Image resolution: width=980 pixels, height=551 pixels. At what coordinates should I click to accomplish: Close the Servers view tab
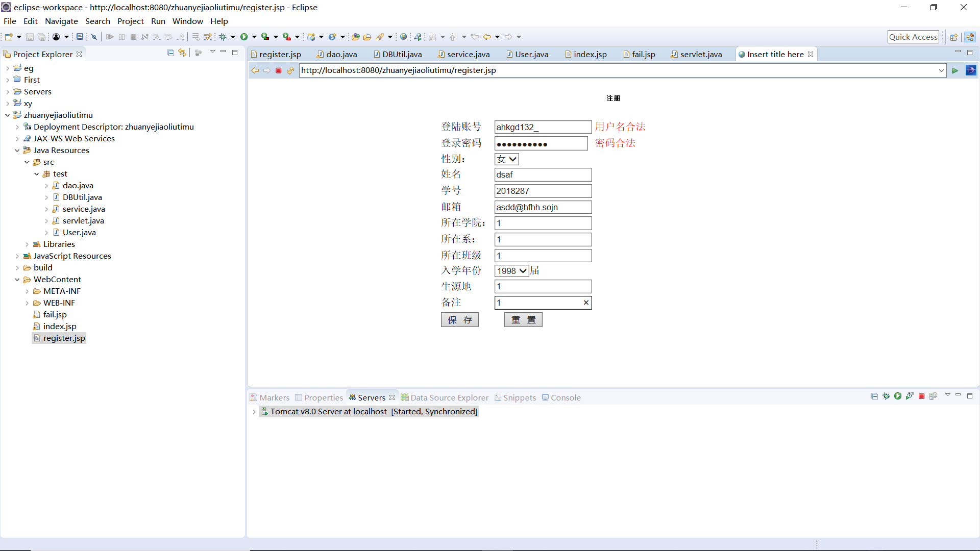pos(392,397)
